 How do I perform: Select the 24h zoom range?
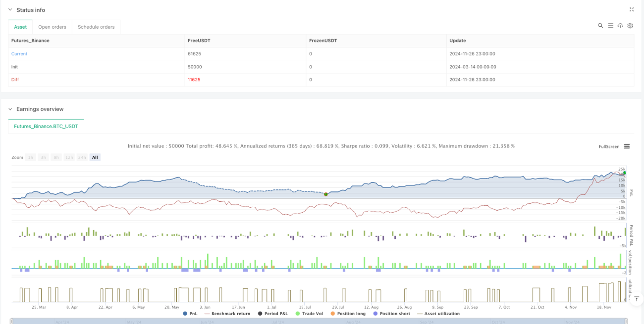coord(82,157)
